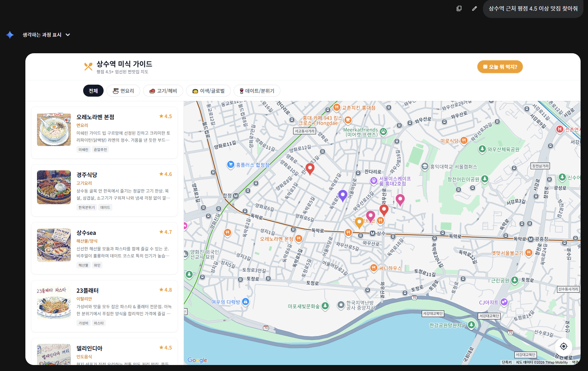
Task: Click the 23플래터 restaurant title
Action: pos(88,291)
